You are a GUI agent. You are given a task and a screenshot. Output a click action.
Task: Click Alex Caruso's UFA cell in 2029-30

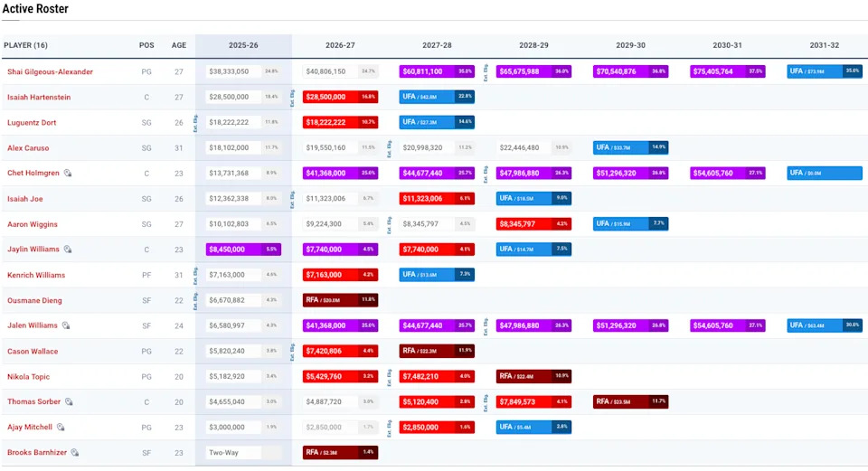coord(630,148)
